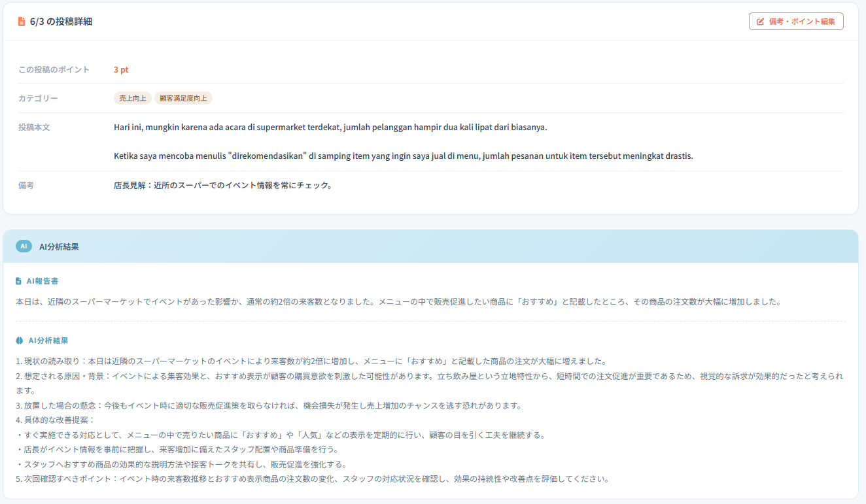Click the 備考・ポイント編集 button
The height and width of the screenshot is (504, 866).
click(796, 22)
